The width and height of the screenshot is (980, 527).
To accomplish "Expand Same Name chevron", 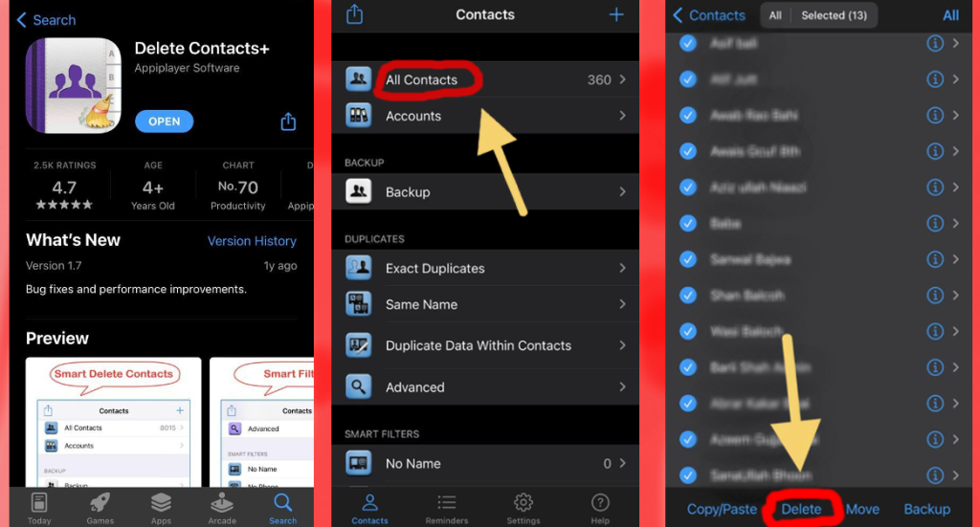I will [622, 304].
